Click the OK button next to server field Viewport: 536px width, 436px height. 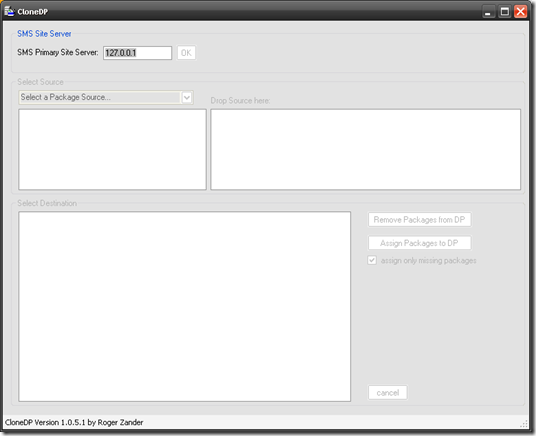coord(186,53)
